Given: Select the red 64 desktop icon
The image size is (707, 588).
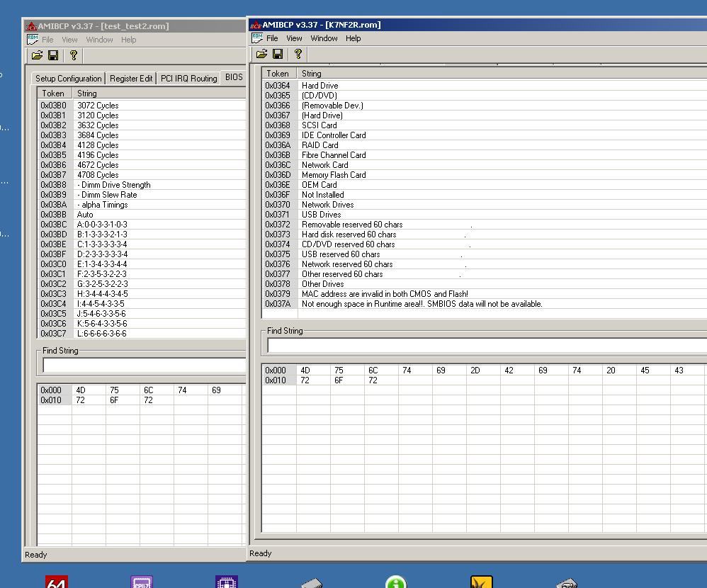Looking at the screenshot, I should (57, 582).
